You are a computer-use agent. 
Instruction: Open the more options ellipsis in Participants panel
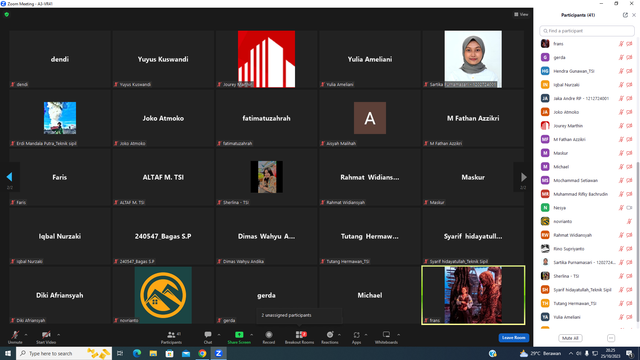[611, 338]
